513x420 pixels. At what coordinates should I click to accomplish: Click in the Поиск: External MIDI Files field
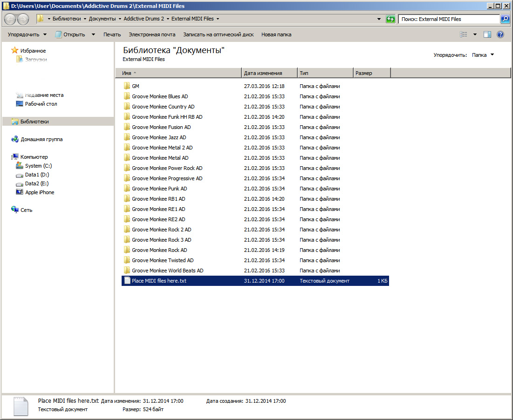click(x=449, y=19)
